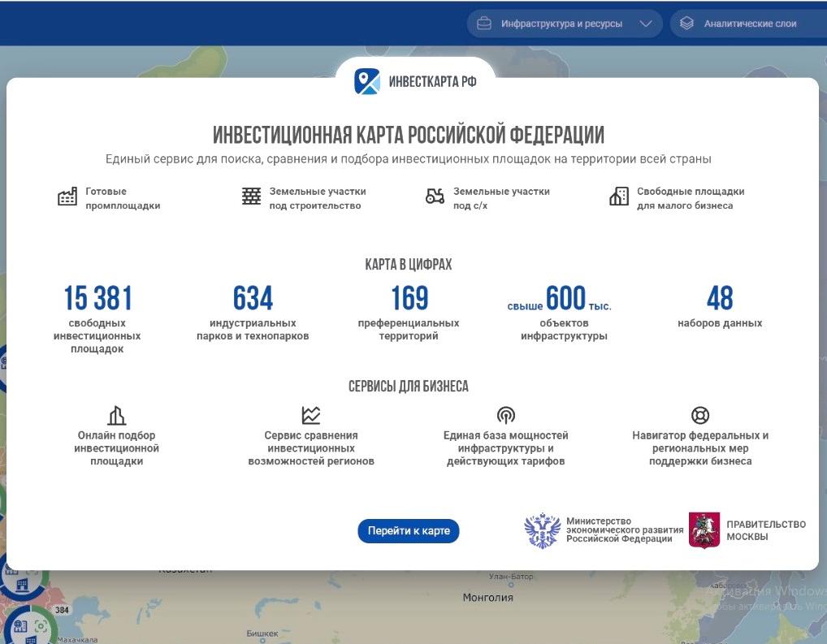Screen dimensions: 827x644
Task: Select the online investment site selection icon
Action: pyautogui.click(x=116, y=414)
